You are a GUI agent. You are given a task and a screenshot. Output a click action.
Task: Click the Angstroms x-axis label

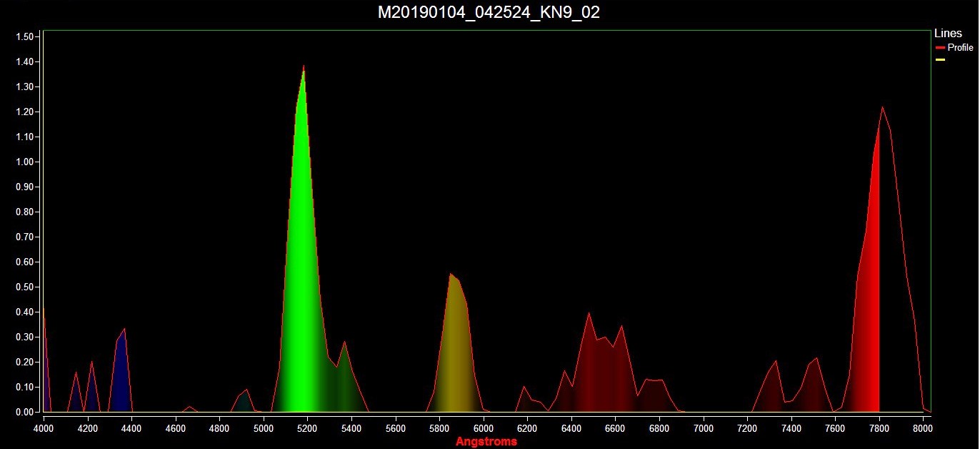coord(486,442)
